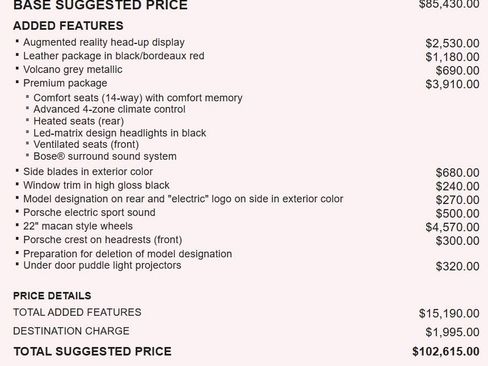Click the Volcano grey metallic feature
The image size is (488, 366).
click(x=73, y=69)
